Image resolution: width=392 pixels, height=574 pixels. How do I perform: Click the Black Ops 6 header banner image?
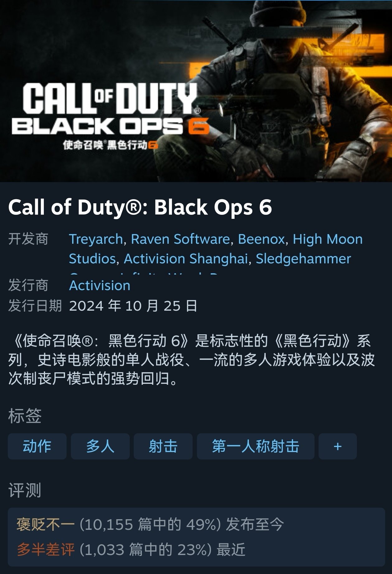pos(196,91)
